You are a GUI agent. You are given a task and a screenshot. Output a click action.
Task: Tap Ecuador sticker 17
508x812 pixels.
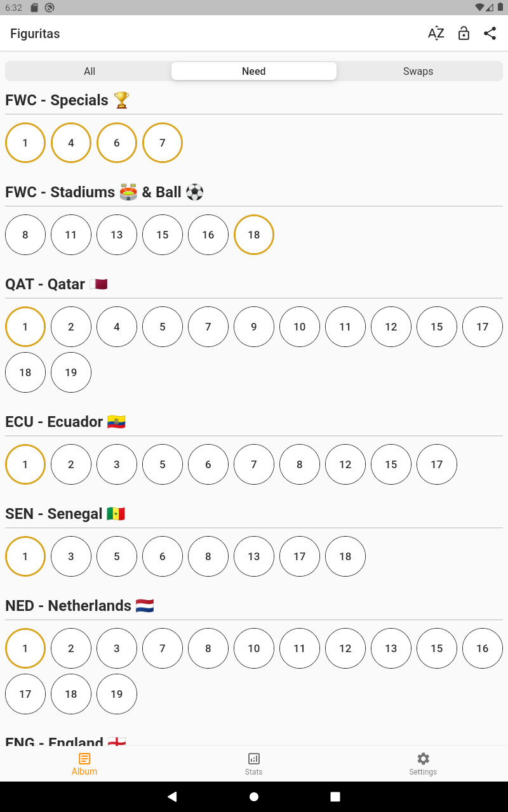point(437,464)
